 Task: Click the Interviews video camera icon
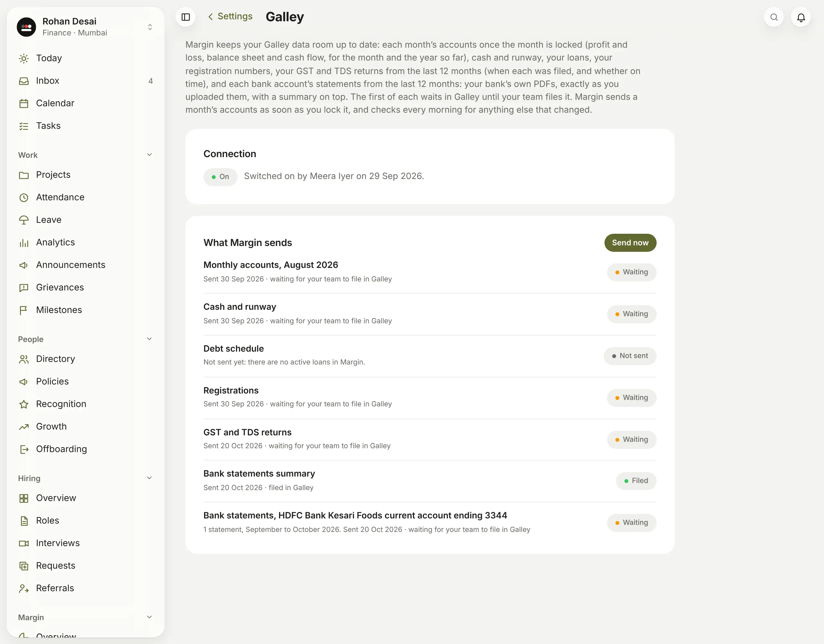(24, 543)
